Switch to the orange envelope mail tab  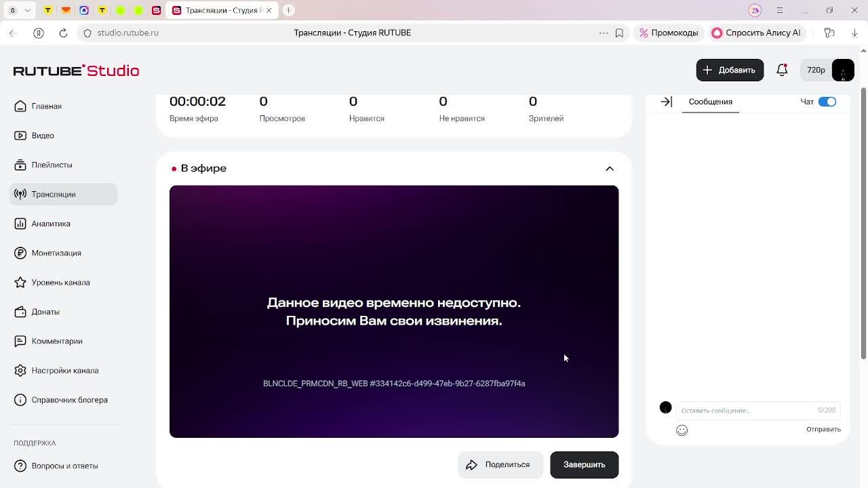(66, 10)
